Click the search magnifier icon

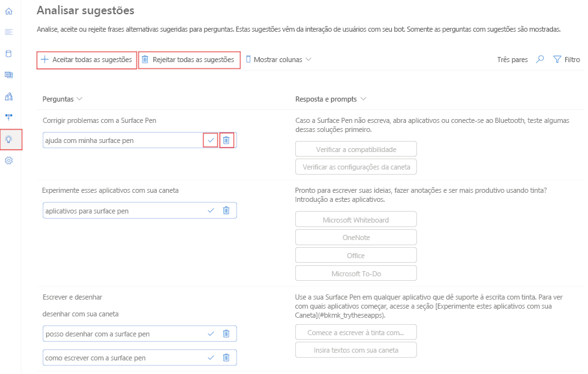pos(539,59)
